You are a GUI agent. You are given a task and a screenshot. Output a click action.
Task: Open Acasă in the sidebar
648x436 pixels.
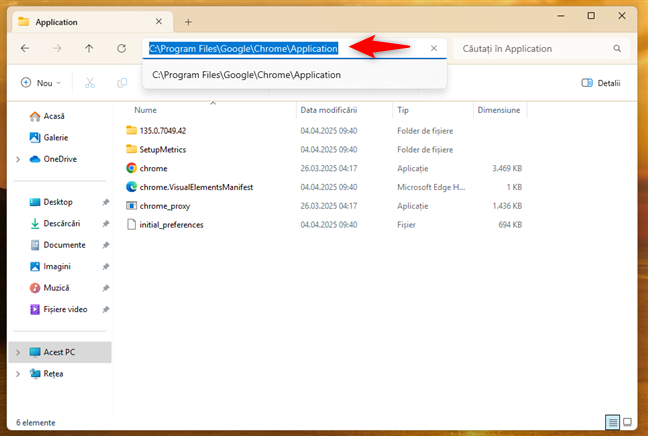54,116
